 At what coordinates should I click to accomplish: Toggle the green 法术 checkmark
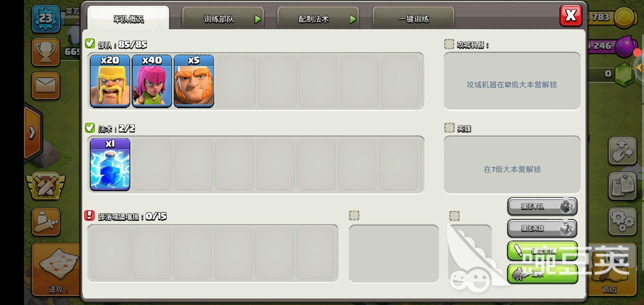click(90, 128)
